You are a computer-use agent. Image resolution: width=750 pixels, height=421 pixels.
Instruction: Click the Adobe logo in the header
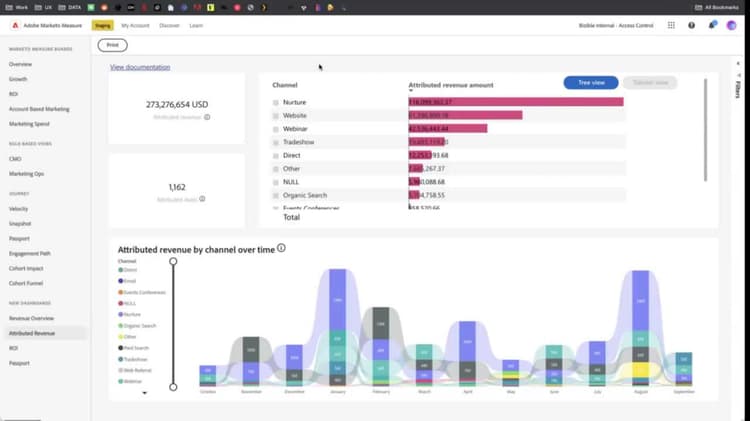pyautogui.click(x=15, y=25)
